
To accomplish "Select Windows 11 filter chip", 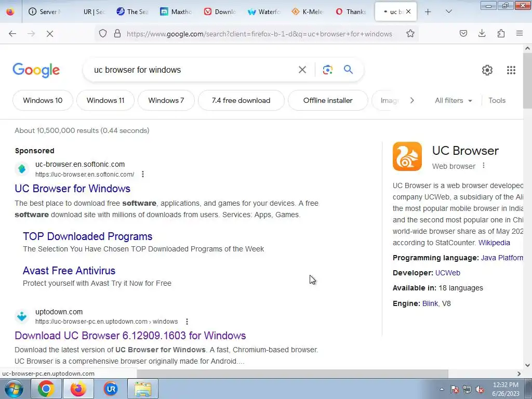I will point(105,100).
